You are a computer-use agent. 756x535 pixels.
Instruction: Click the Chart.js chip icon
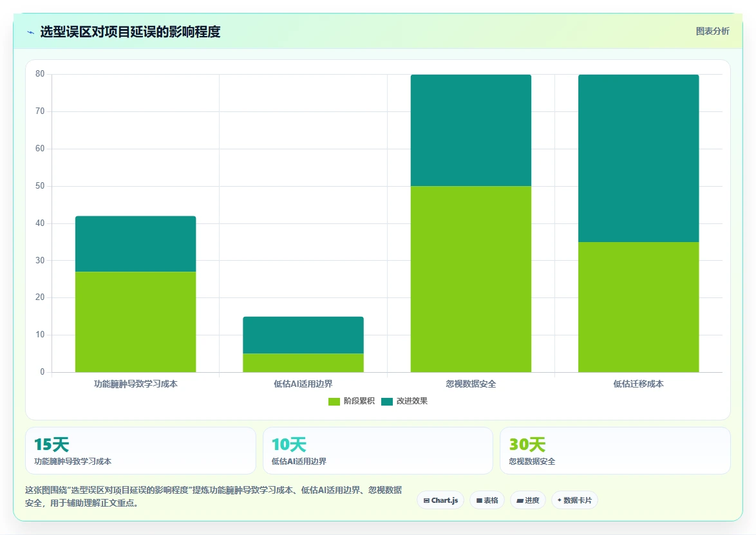[426, 501]
